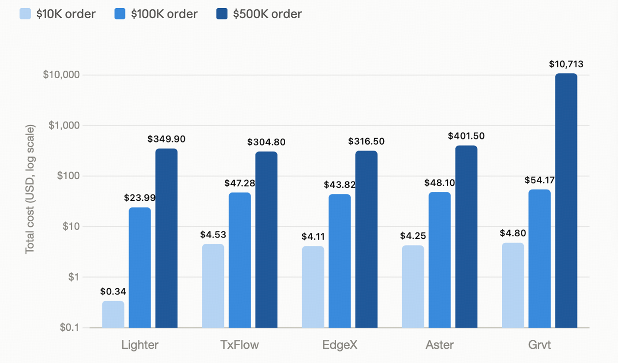Click Grvt's tall $10,713 bar
This screenshot has width=618, height=364.
click(x=566, y=201)
